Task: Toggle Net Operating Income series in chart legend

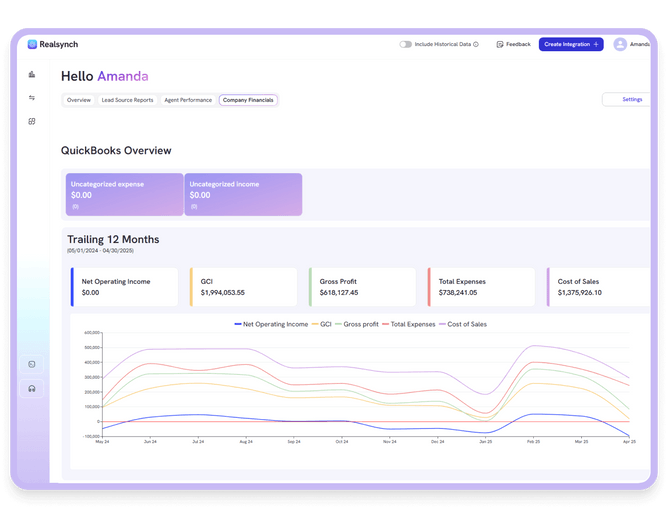Action: point(274,324)
